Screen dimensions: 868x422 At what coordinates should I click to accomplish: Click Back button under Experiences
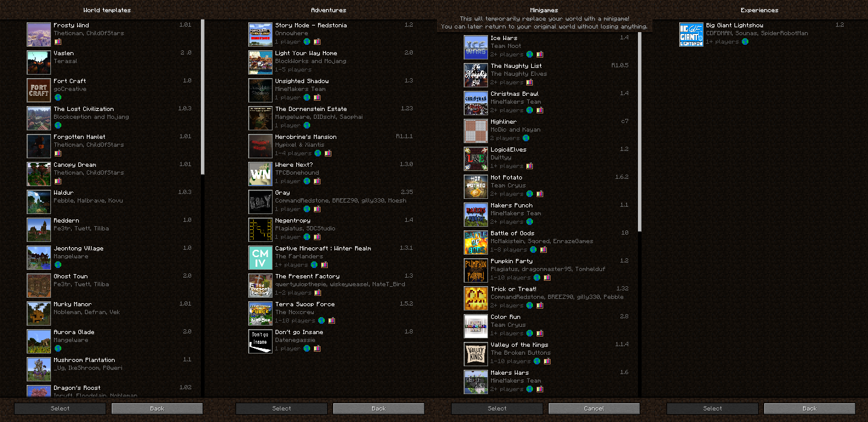pyautogui.click(x=810, y=409)
